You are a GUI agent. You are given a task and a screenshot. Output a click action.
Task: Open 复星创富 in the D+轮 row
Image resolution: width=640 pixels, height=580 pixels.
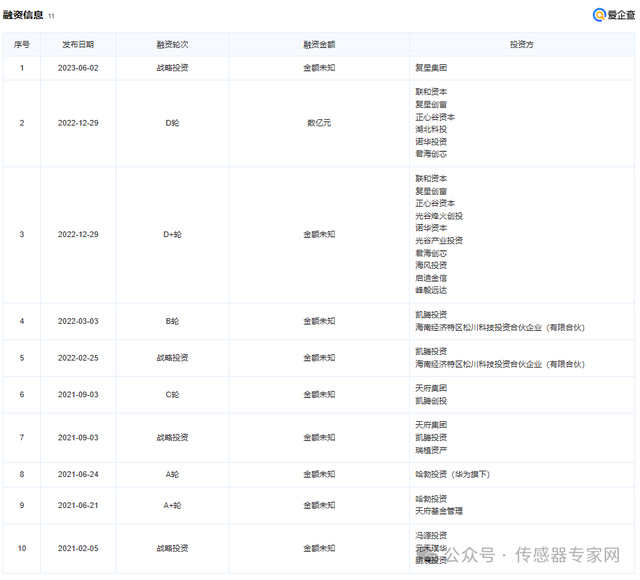[x=431, y=191]
